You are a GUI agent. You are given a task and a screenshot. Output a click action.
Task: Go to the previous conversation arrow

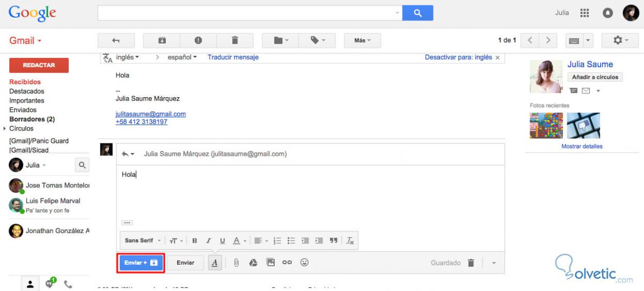tap(530, 40)
